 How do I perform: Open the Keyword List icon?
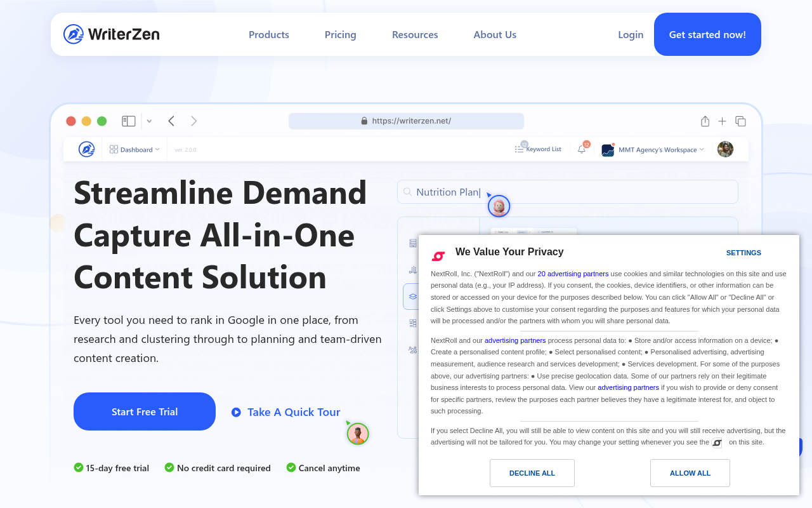pos(520,149)
